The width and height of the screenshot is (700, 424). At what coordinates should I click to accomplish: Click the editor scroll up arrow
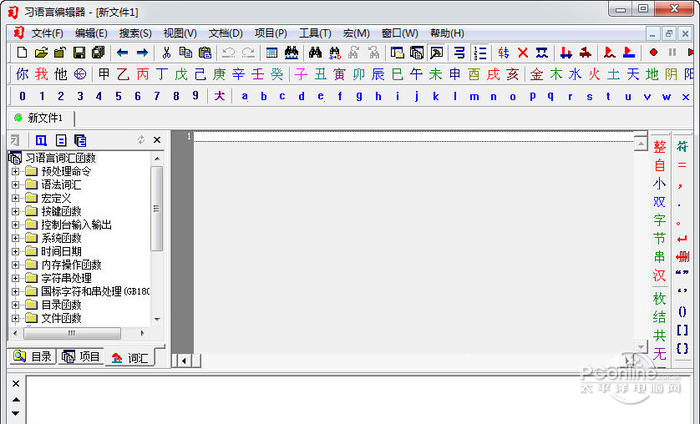click(x=641, y=144)
